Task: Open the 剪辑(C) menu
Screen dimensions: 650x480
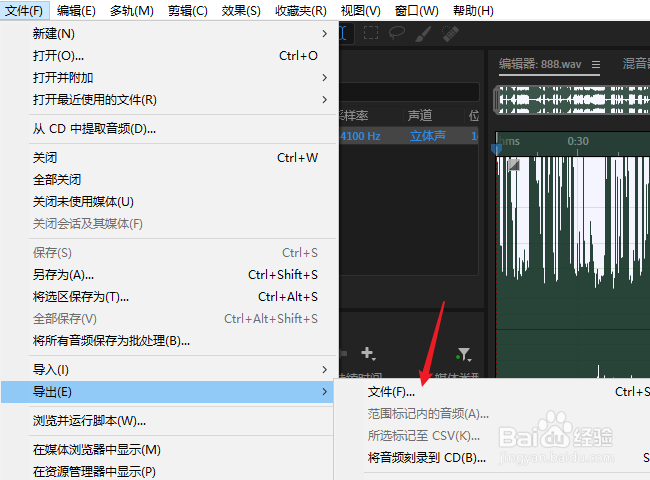Action: pyautogui.click(x=188, y=10)
